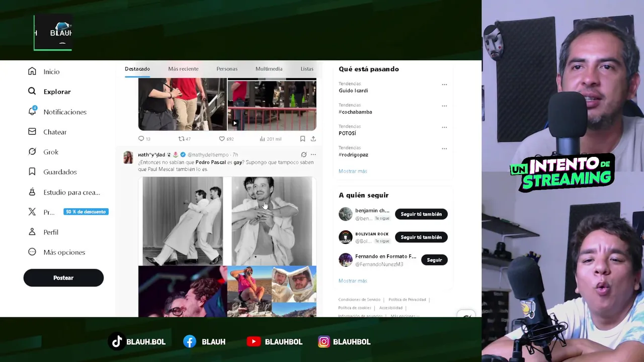Click the TikTok BLAUH.BOL icon
Image resolution: width=644 pixels, height=362 pixels.
[117, 342]
